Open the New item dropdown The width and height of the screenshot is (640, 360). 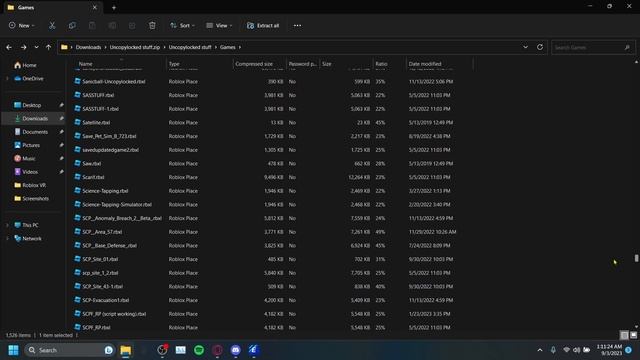tap(22, 25)
